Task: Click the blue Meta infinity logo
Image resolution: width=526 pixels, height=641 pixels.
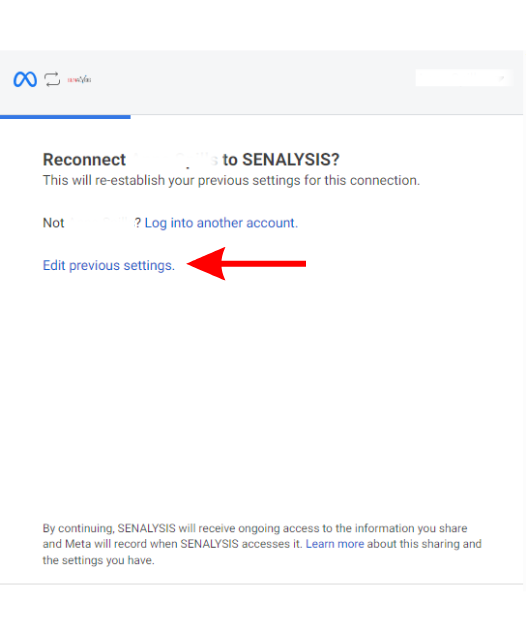Action: tap(25, 79)
